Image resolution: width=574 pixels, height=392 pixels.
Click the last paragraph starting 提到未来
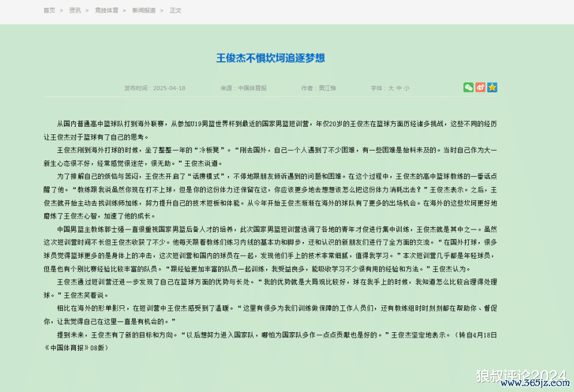(x=270, y=341)
